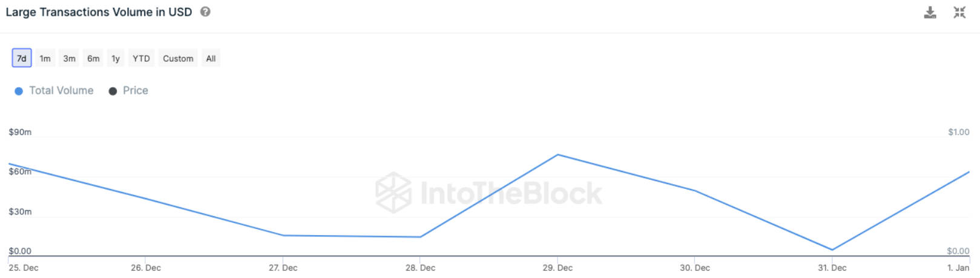Click the blue Total Volume legend dot
This screenshot has width=980, height=278.
[x=19, y=91]
